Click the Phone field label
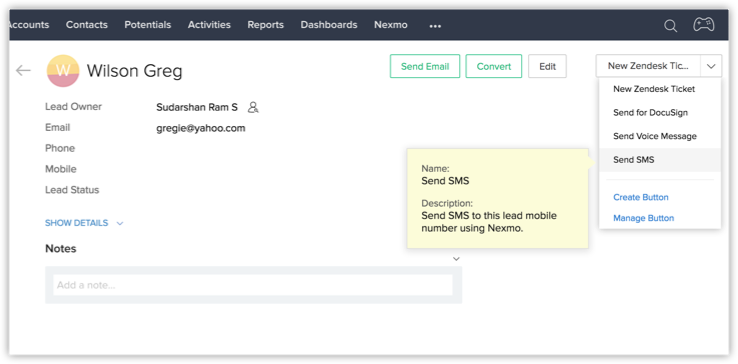Viewport: 738px width, 364px height. tap(60, 148)
